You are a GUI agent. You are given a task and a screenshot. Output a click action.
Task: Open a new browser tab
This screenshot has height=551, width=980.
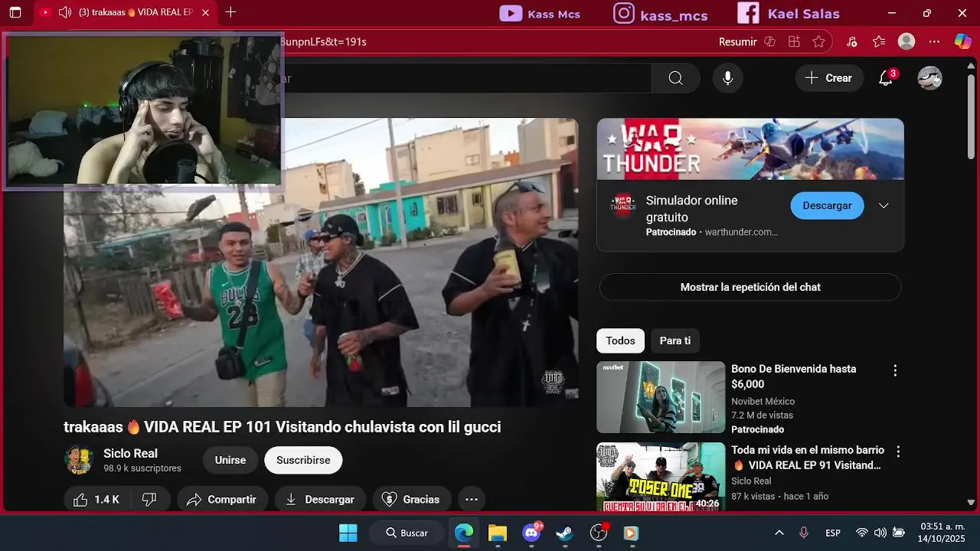pyautogui.click(x=230, y=12)
